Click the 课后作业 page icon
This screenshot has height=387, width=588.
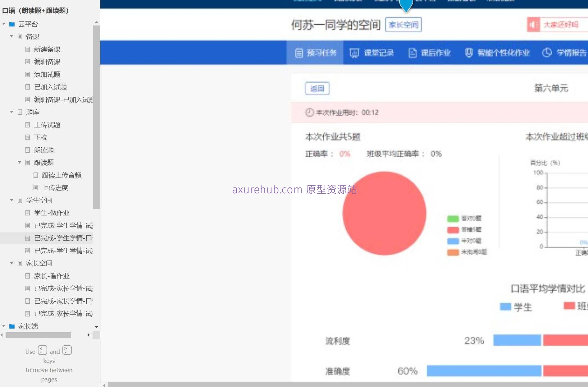pyautogui.click(x=412, y=53)
